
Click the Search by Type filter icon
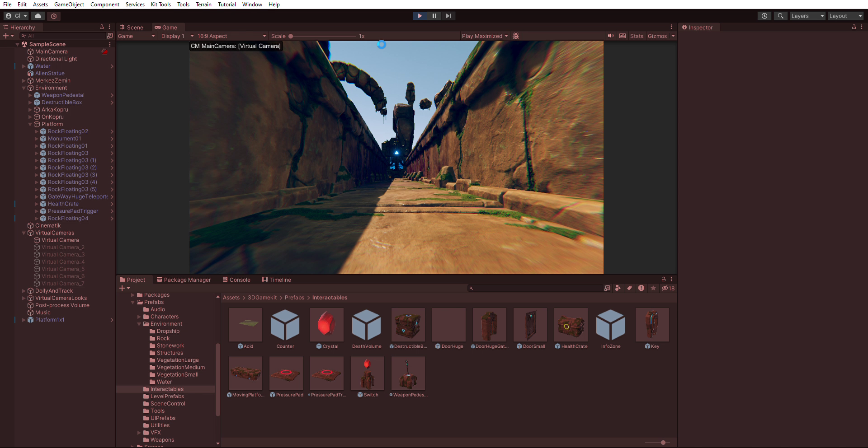coord(618,288)
